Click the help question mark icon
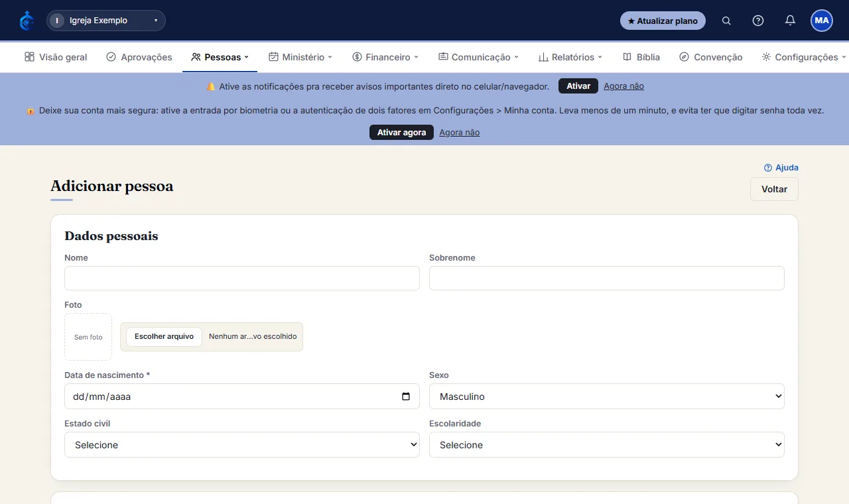849x504 pixels. pos(758,21)
